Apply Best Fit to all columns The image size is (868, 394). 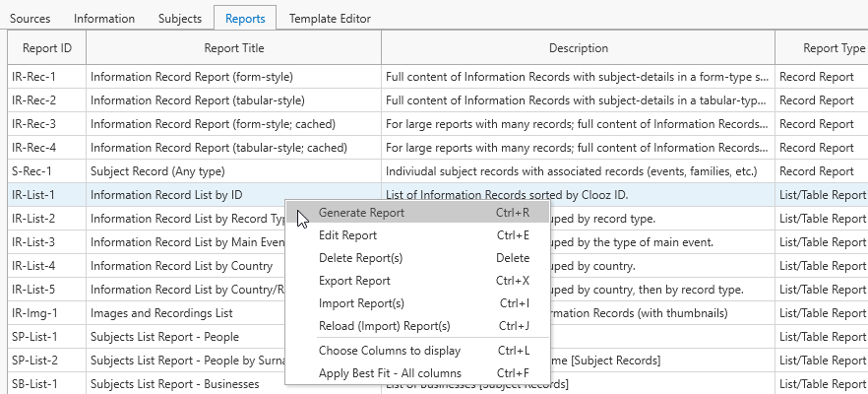tap(390, 373)
